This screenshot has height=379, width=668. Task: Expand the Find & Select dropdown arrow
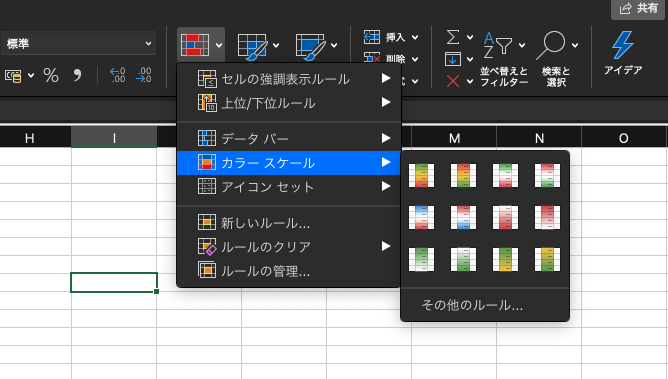[x=575, y=45]
